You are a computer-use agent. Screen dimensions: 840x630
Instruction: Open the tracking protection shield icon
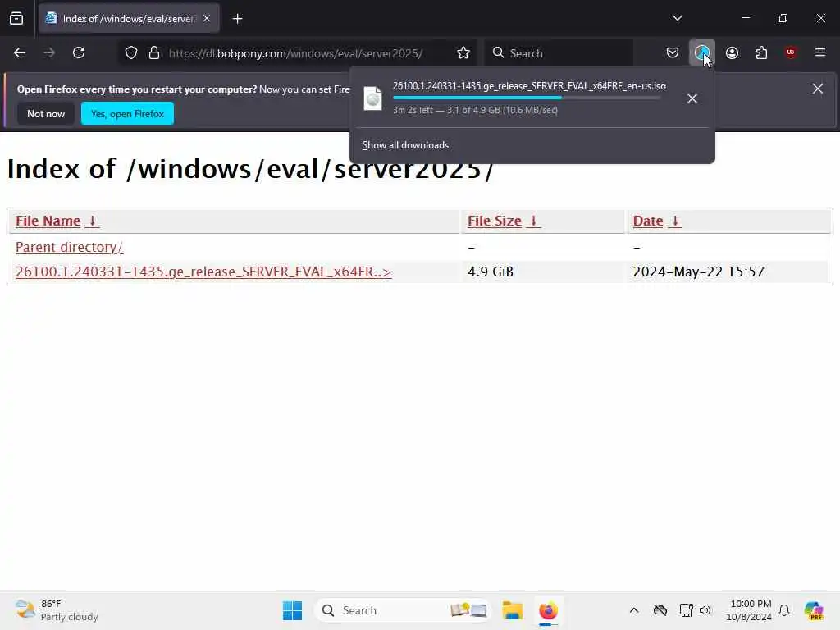(x=131, y=53)
